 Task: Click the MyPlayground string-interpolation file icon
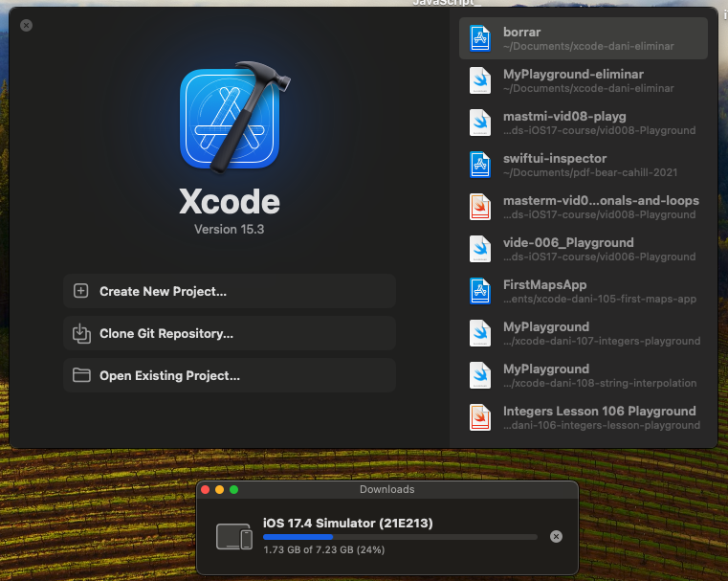480,375
